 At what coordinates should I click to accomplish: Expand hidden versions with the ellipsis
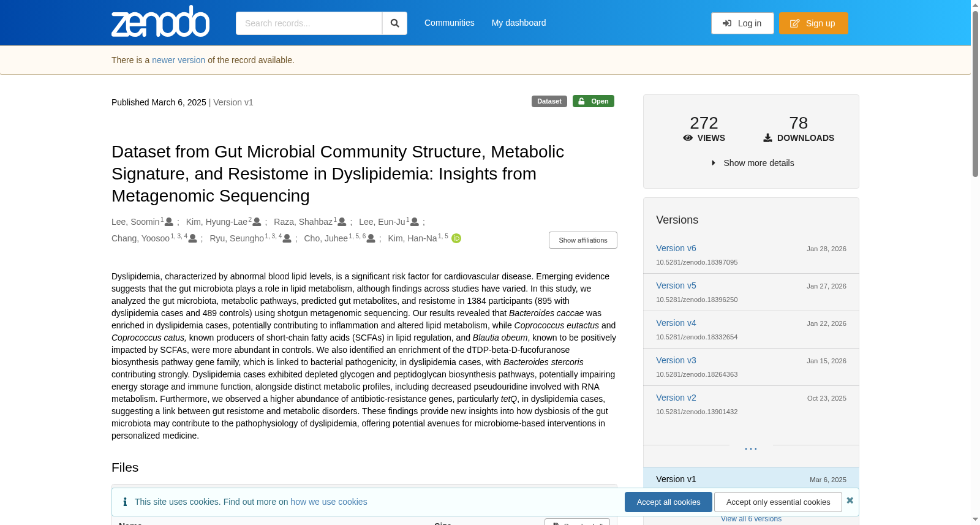[x=751, y=448]
